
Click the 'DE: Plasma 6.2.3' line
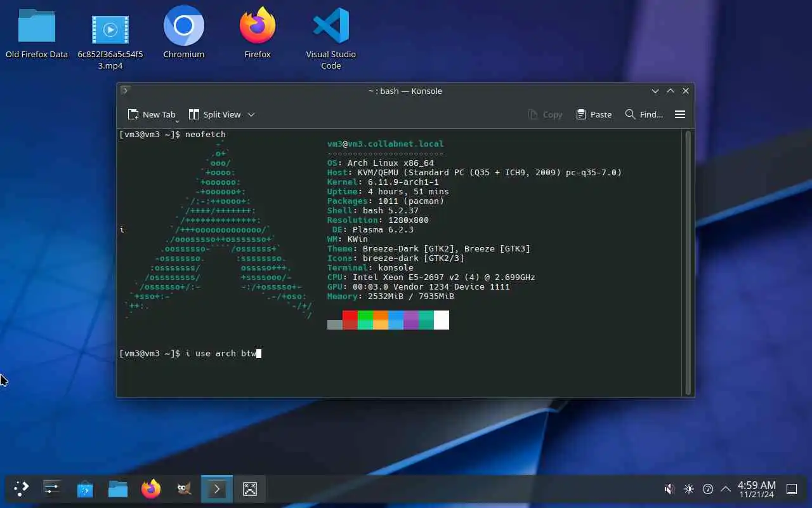pos(373,230)
